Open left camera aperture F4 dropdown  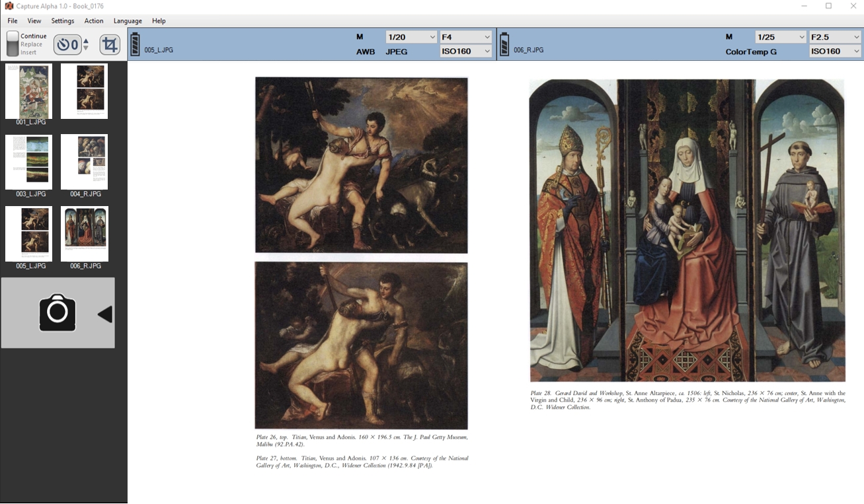pos(465,37)
